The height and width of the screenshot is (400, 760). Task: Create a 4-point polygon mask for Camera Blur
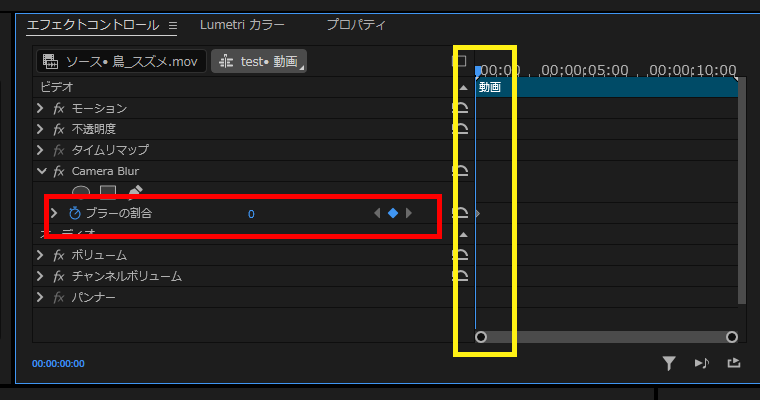(108, 192)
